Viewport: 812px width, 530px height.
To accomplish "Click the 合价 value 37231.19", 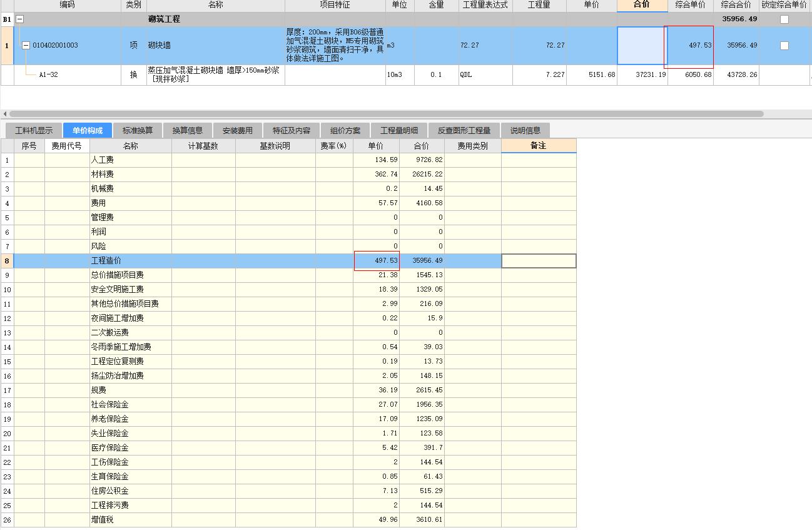I will tap(651, 74).
